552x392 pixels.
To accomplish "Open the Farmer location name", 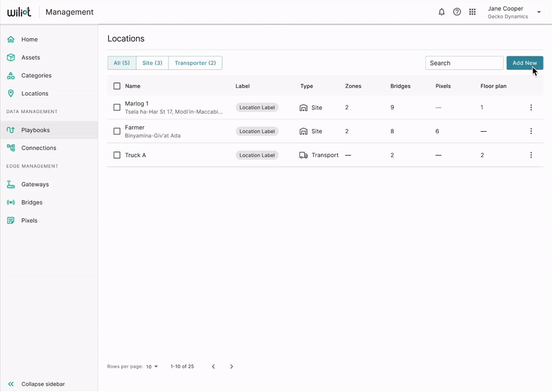I will pyautogui.click(x=135, y=128).
